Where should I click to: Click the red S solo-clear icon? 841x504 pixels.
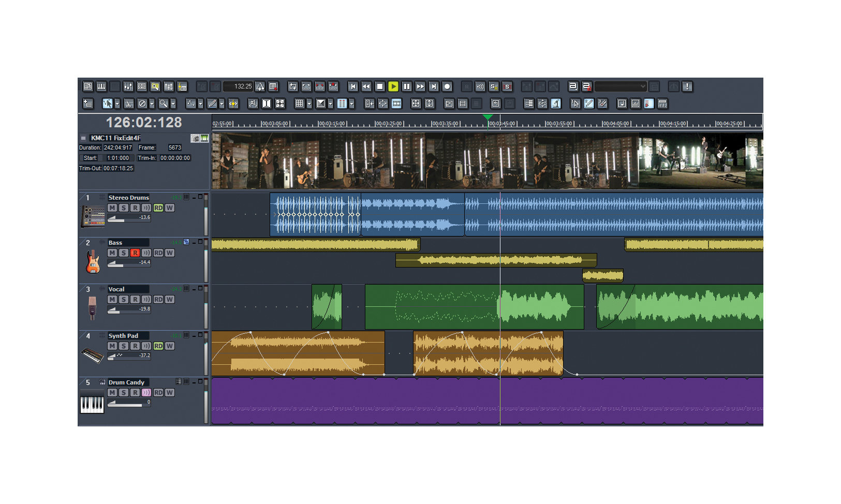click(507, 86)
